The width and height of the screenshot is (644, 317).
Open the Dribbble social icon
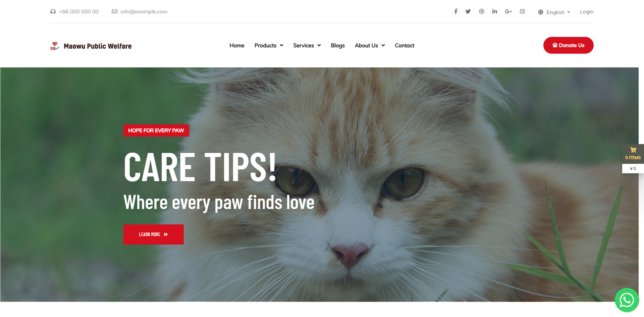click(x=482, y=11)
